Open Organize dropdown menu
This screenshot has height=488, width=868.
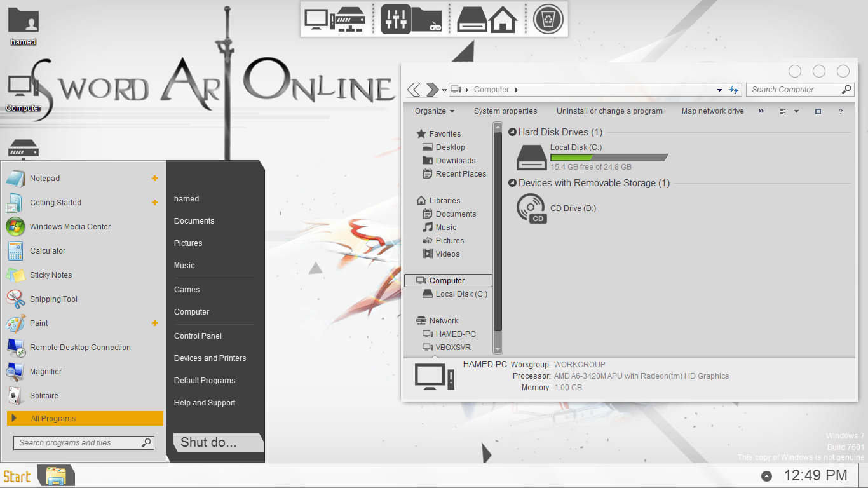pos(435,111)
